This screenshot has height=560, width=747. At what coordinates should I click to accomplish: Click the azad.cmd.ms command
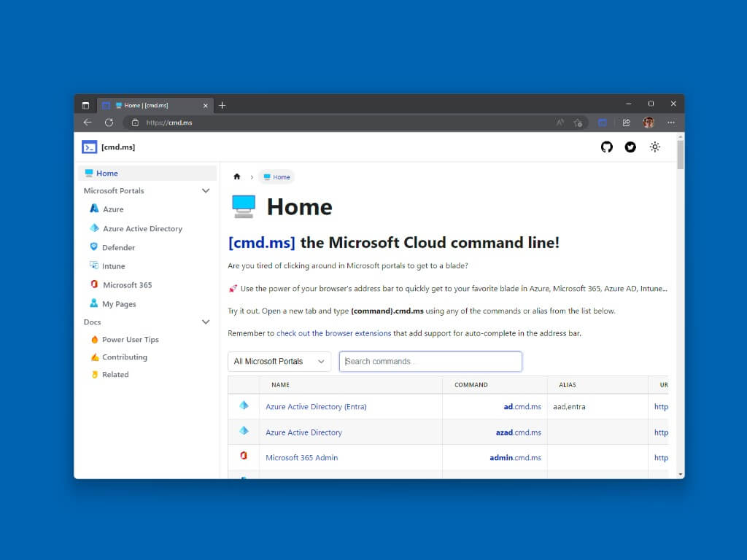pyautogui.click(x=519, y=432)
